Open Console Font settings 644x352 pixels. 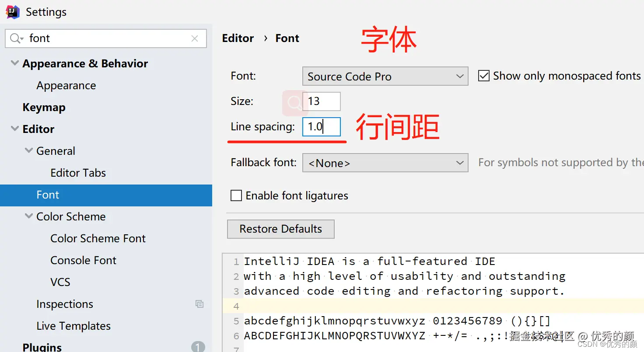click(83, 260)
